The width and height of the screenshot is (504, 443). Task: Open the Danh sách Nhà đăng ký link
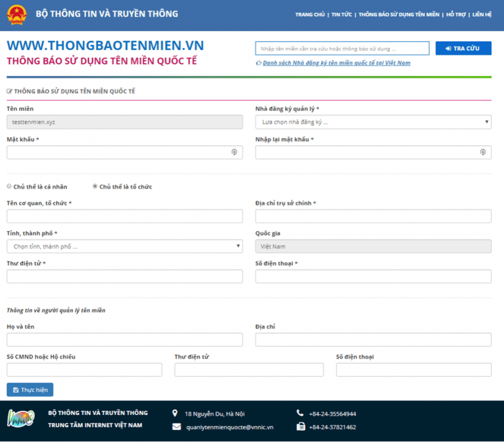pos(336,63)
